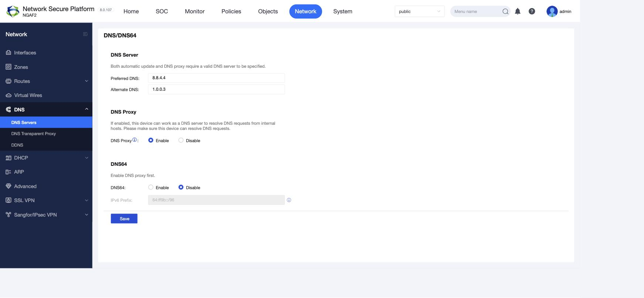644x298 pixels.
Task: Click the menu search magnifier icon
Action: (505, 11)
